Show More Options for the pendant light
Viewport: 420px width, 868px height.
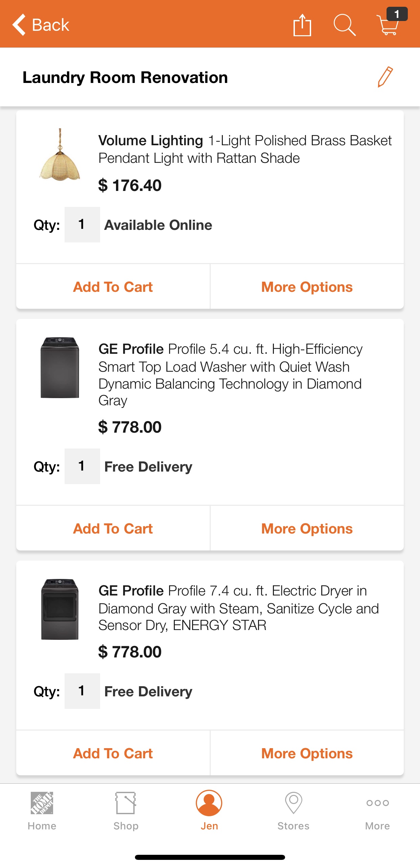click(x=307, y=287)
